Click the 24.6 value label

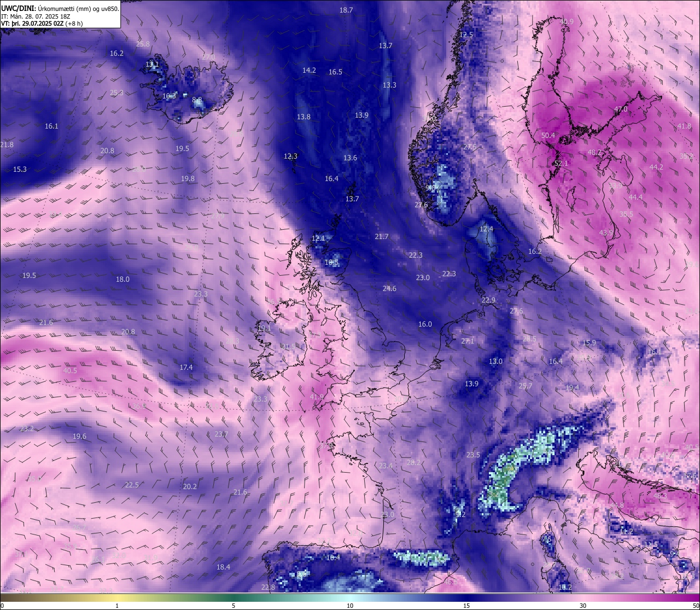(389, 288)
